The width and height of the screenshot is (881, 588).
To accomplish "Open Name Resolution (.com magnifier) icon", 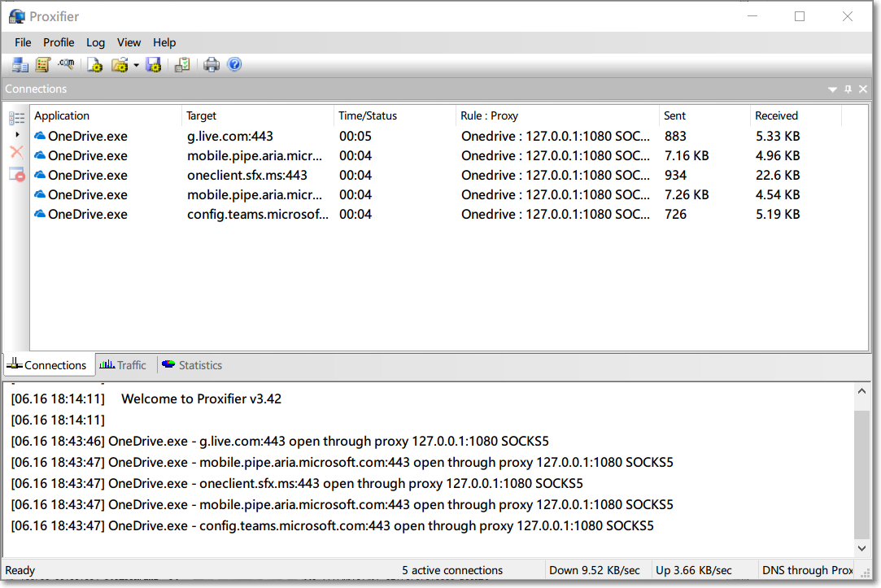I will (x=67, y=64).
